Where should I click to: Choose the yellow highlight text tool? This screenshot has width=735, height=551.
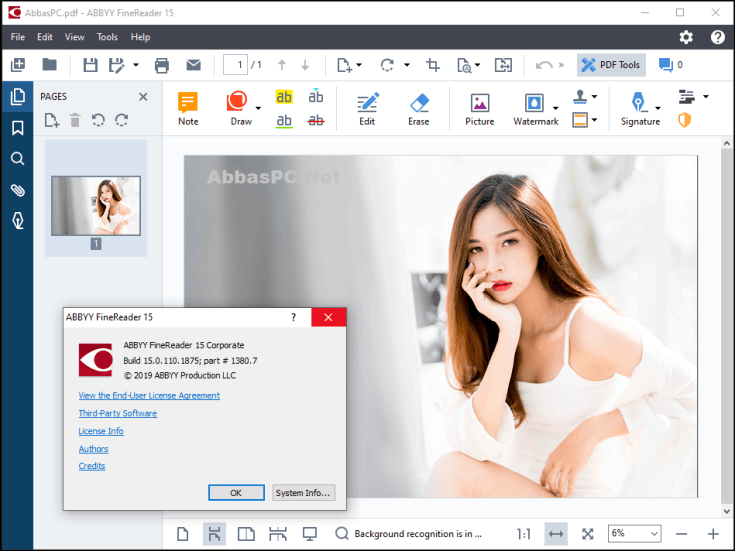(x=284, y=97)
